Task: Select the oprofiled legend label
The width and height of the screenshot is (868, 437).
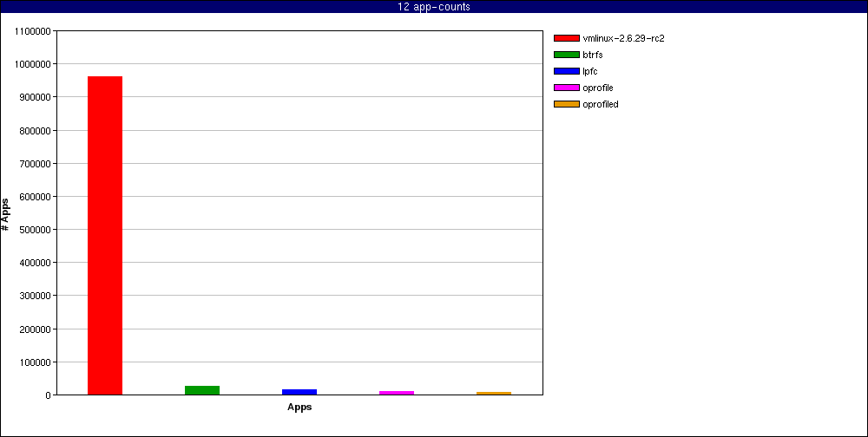Action: coord(601,104)
